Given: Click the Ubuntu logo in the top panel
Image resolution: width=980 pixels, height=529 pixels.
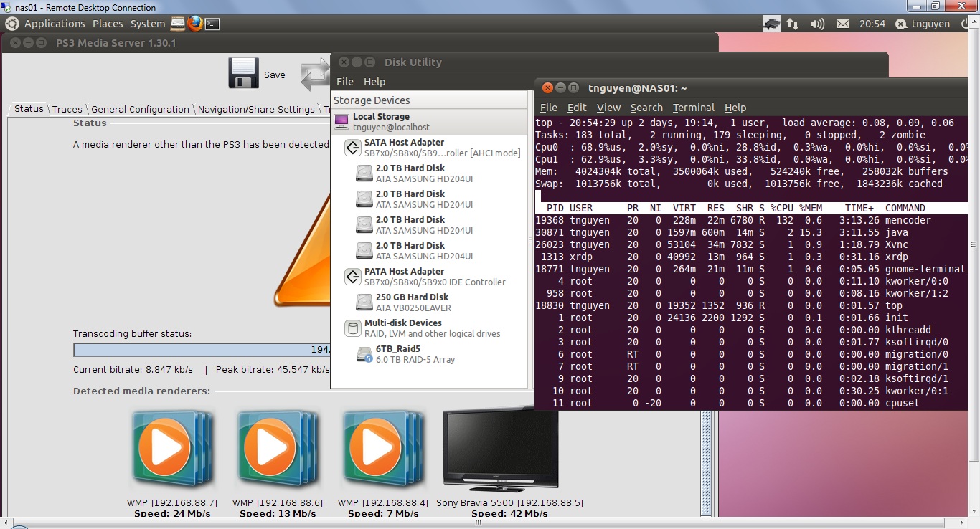Looking at the screenshot, I should pos(12,24).
